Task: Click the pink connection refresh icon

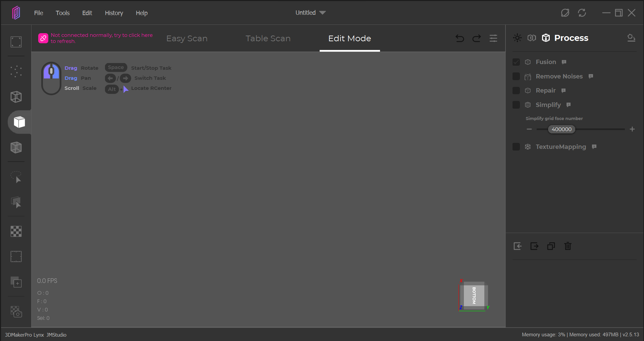Action: (x=43, y=38)
